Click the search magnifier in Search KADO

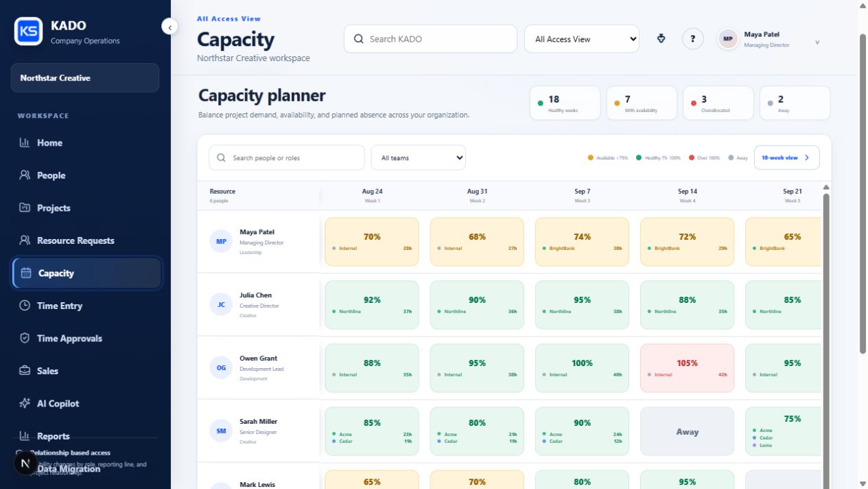[x=358, y=39]
